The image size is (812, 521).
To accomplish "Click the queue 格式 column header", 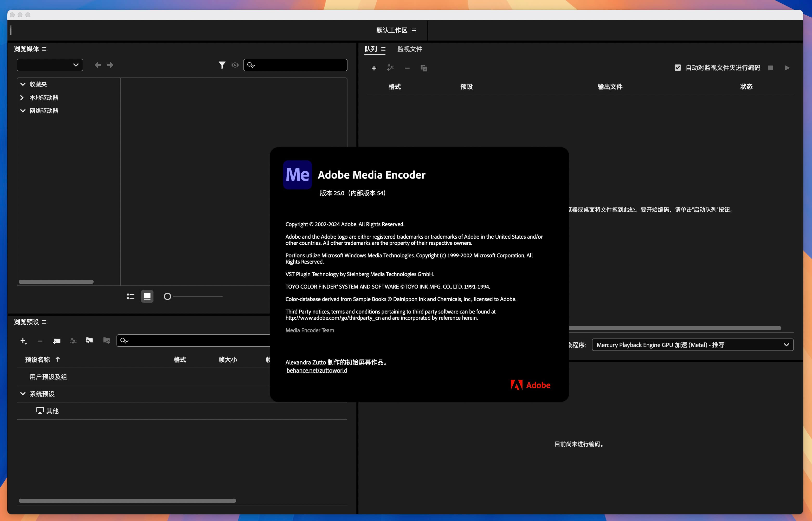I will (x=395, y=87).
